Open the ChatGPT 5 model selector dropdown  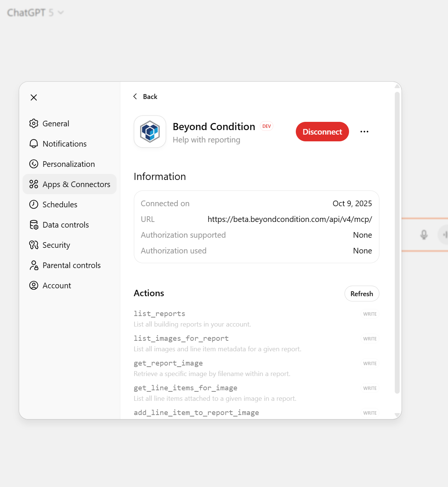point(36,13)
